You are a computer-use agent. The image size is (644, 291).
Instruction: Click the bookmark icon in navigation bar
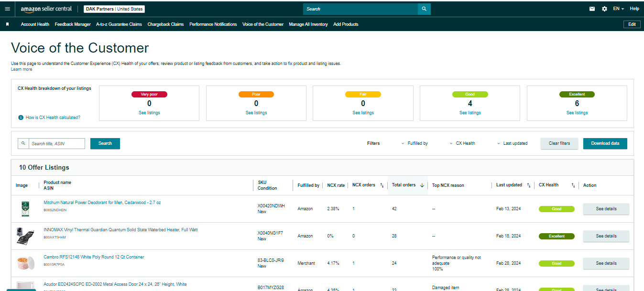(x=7, y=24)
